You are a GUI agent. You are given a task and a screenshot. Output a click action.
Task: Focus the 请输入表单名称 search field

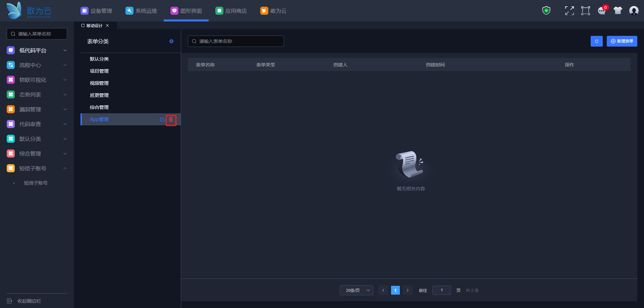[x=236, y=41]
